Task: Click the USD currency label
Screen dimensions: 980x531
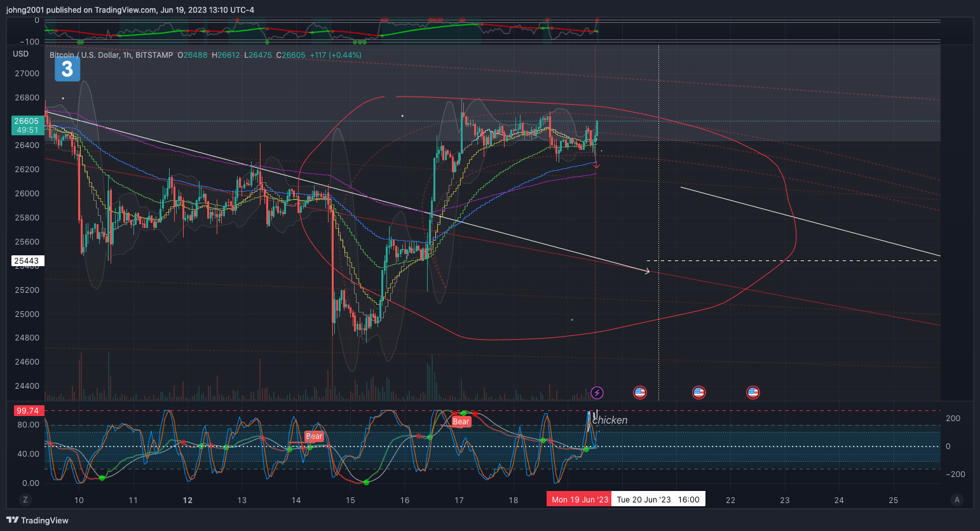Action: (x=21, y=54)
